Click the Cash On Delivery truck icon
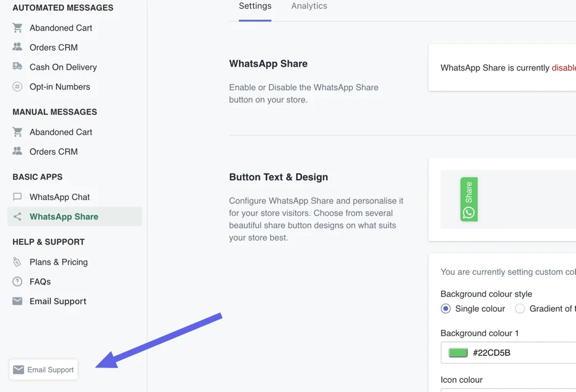The width and height of the screenshot is (576, 392). (17, 67)
